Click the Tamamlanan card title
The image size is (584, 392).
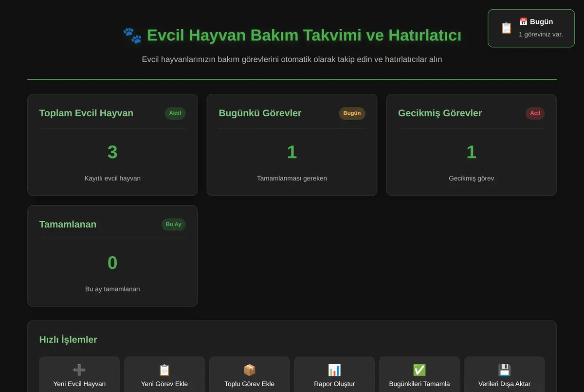point(68,224)
